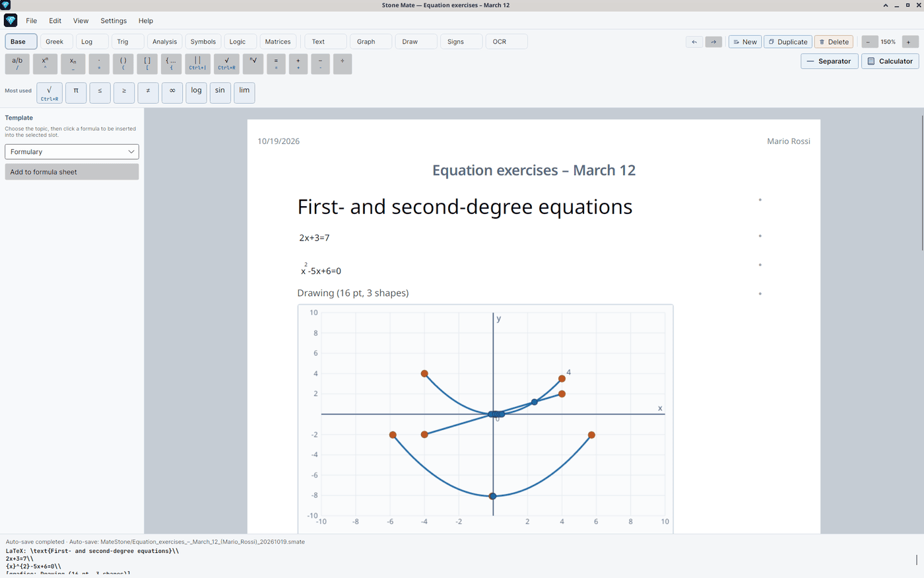
Task: Insert the lim function from Most used
Action: [x=244, y=92]
